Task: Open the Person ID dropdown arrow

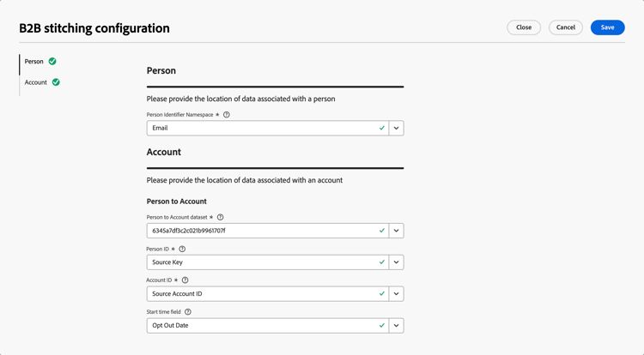Action: pos(397,262)
